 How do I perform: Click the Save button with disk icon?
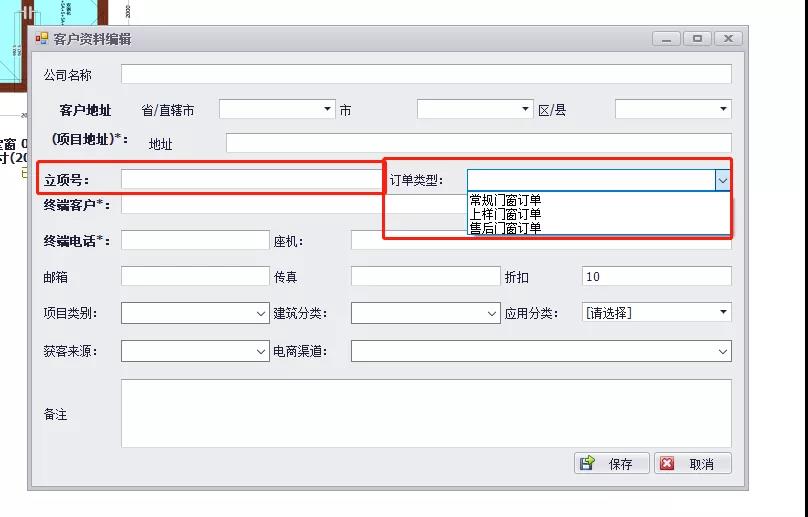(x=610, y=463)
